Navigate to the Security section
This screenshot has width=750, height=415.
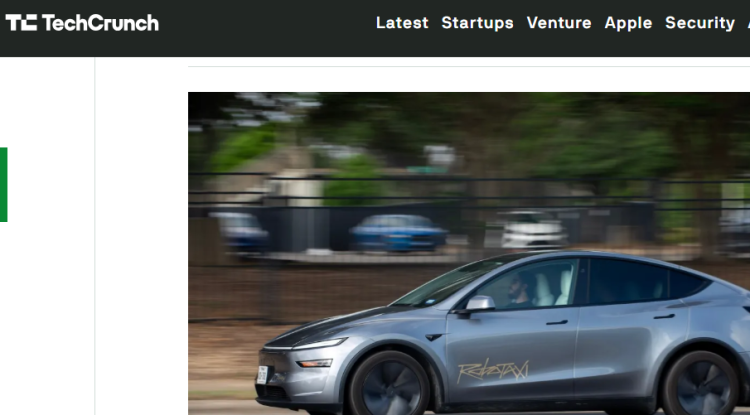point(700,23)
